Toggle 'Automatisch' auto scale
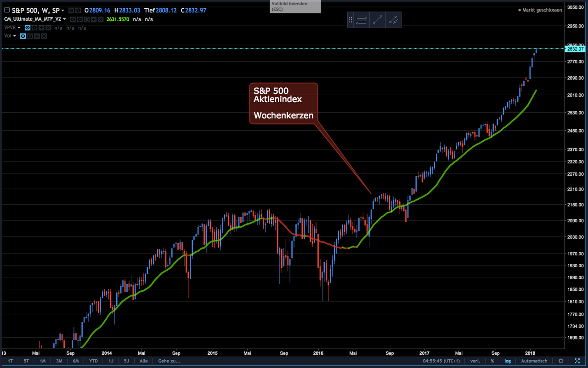This screenshot has width=588, height=368. point(534,361)
